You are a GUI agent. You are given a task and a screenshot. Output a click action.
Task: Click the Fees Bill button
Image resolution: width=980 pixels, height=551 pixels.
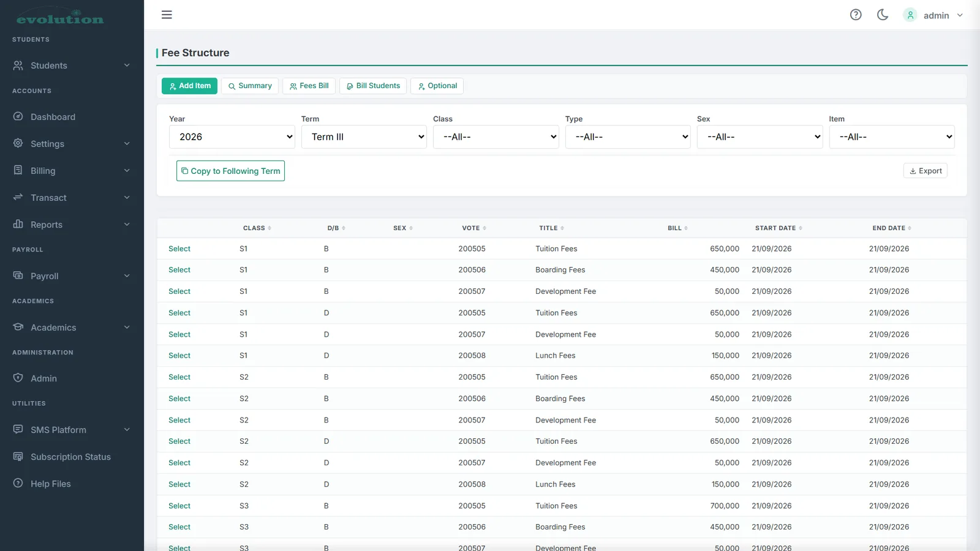point(309,86)
